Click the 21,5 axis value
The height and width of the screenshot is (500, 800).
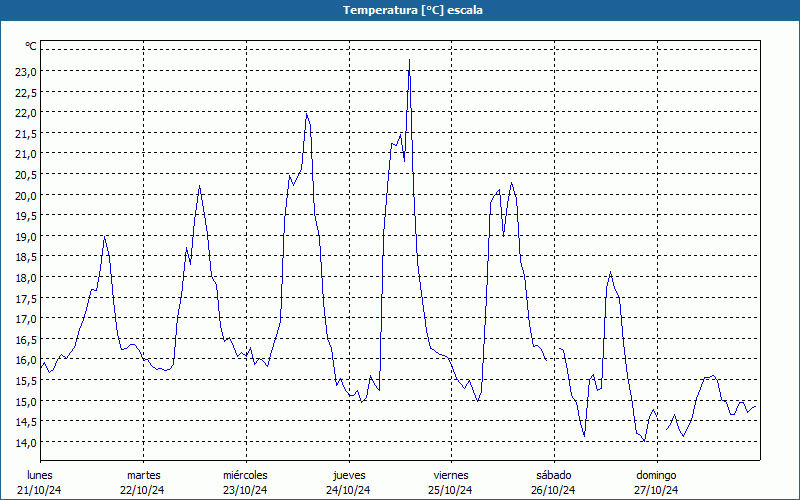point(26,134)
